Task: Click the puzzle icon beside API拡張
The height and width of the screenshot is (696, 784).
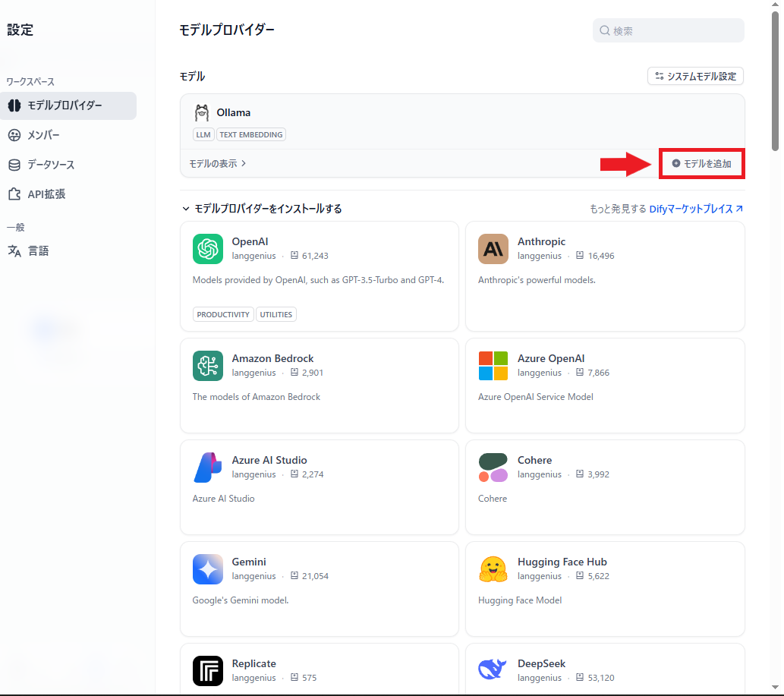Action: tap(14, 194)
